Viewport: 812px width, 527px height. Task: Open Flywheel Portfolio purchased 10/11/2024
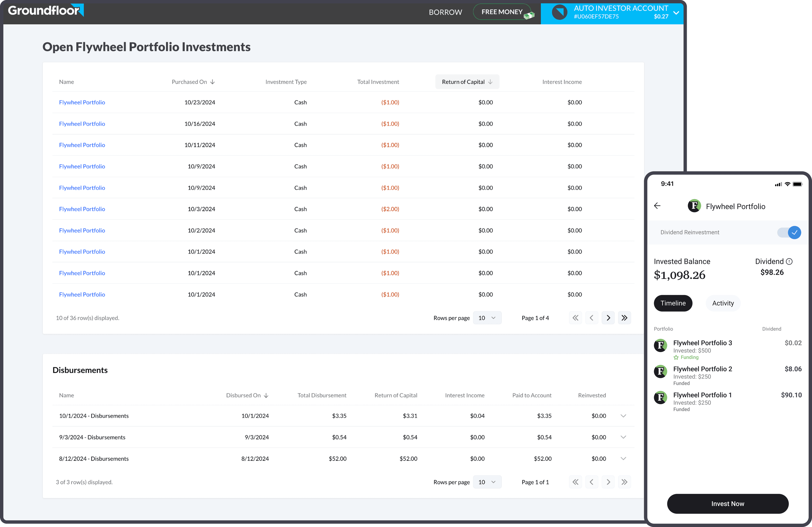pyautogui.click(x=82, y=145)
